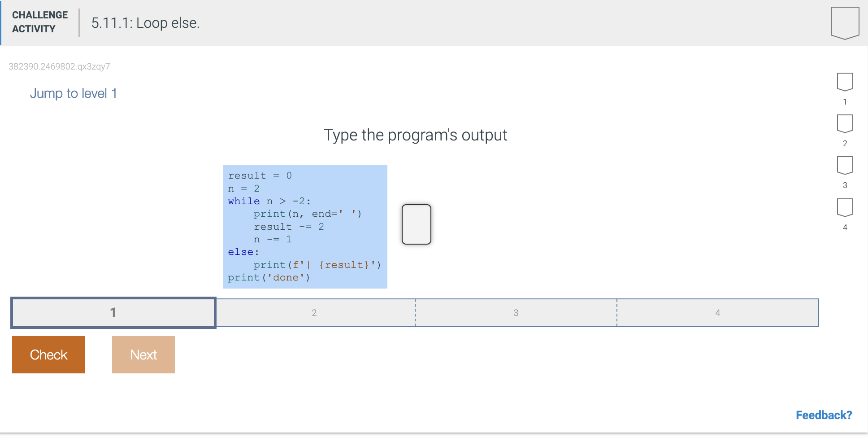
Task: Click the shield badge next to activity title
Action: [845, 22]
